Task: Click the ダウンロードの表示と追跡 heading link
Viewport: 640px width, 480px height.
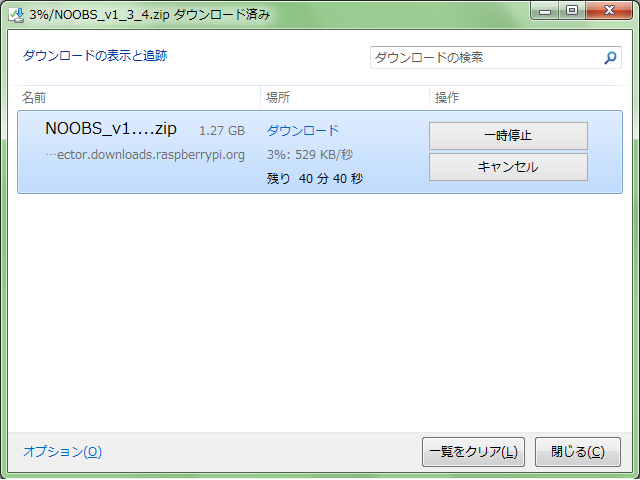Action: (95, 56)
